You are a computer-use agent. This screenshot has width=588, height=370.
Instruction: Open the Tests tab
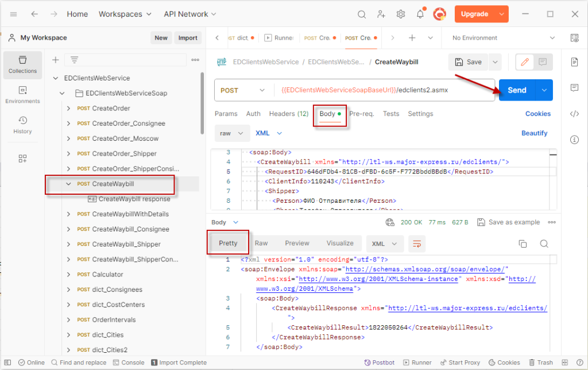[390, 114]
